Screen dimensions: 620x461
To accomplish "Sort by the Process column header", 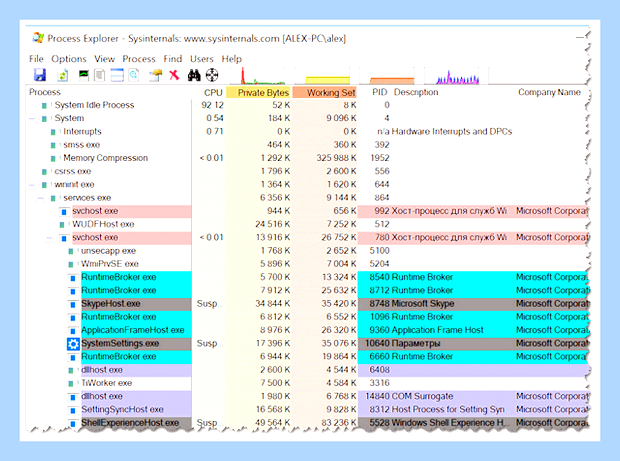I will [x=45, y=92].
